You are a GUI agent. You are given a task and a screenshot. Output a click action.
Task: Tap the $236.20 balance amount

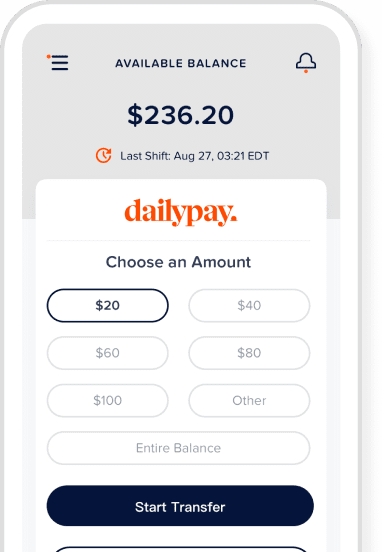(x=181, y=115)
